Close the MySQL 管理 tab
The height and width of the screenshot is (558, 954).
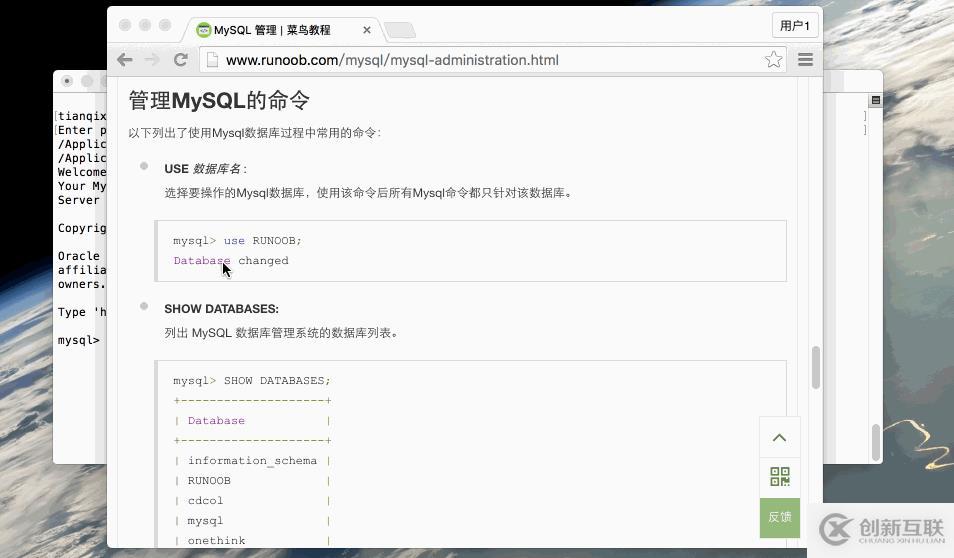(x=367, y=30)
